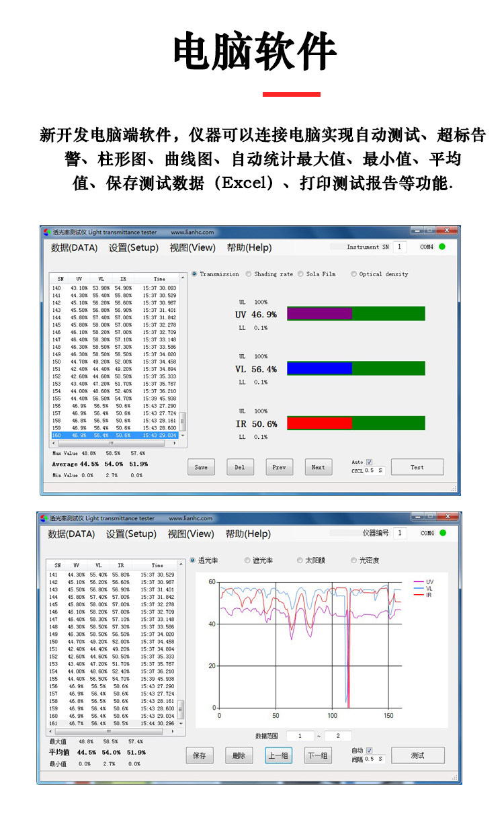
Task: Select the 太阳膜 radio option
Action: pos(300,561)
